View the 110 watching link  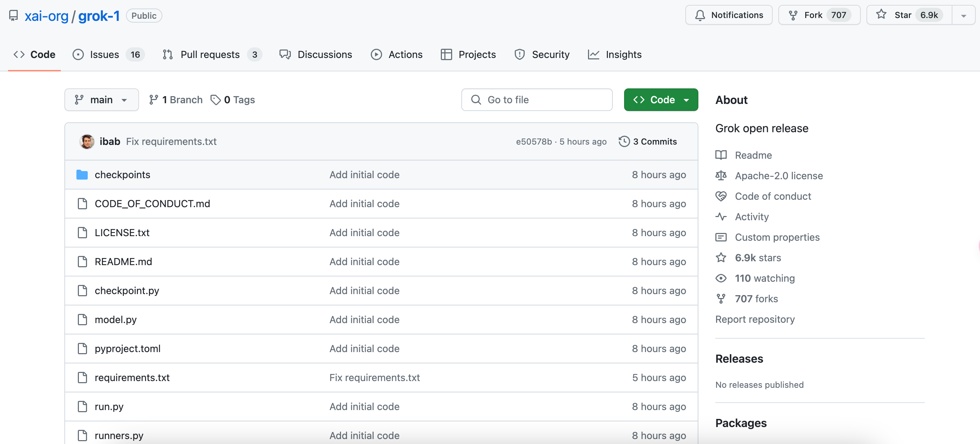[x=765, y=278]
